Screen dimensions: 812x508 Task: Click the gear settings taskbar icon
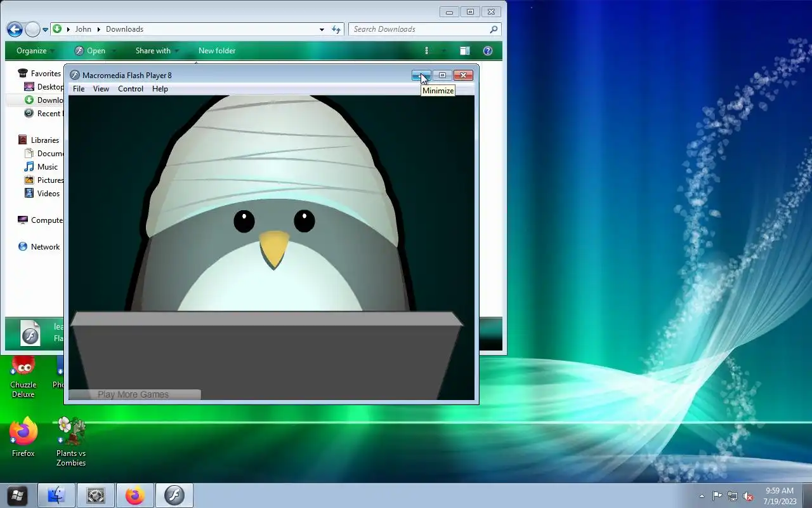pos(96,495)
